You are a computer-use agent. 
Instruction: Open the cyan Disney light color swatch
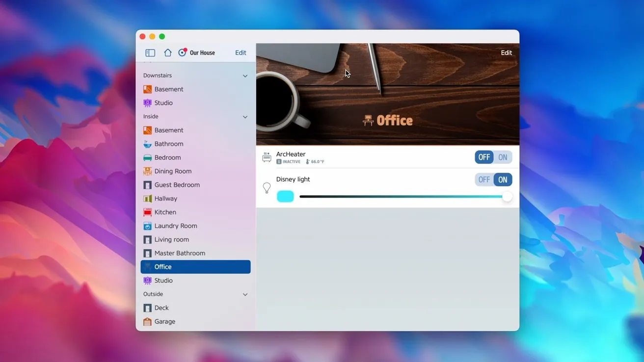(x=285, y=197)
